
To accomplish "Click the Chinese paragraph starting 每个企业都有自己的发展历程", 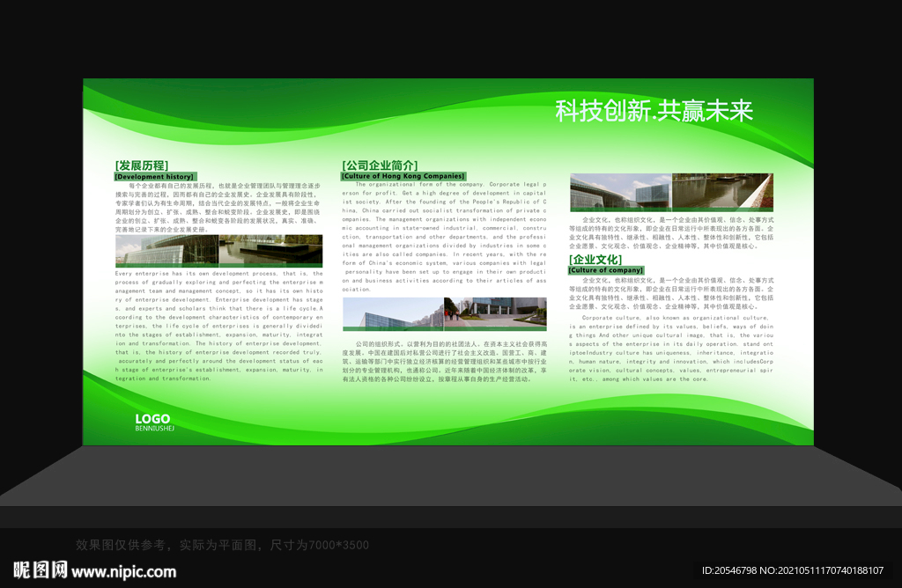I will click(218, 208).
